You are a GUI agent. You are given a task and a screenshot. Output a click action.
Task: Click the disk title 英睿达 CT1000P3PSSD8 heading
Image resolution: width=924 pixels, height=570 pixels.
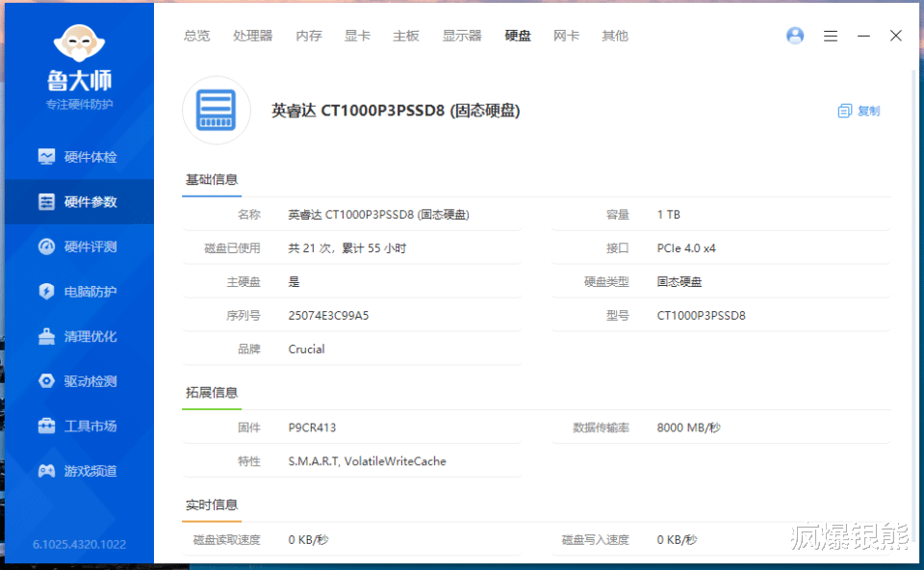[396, 111]
